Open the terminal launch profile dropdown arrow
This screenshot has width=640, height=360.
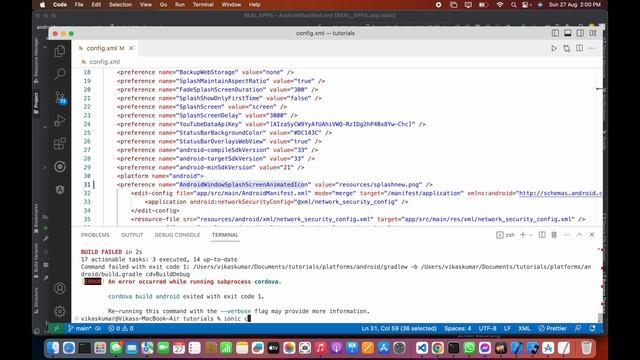(x=531, y=235)
